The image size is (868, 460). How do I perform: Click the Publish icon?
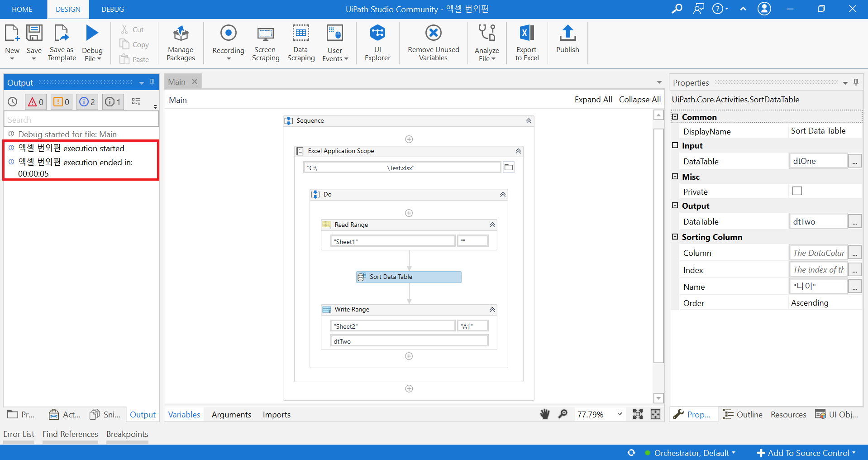tap(568, 33)
